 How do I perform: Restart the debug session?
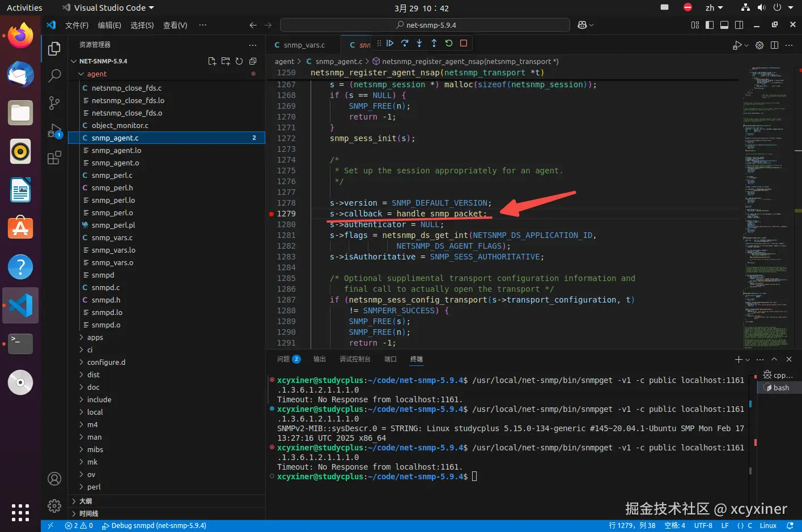449,43
